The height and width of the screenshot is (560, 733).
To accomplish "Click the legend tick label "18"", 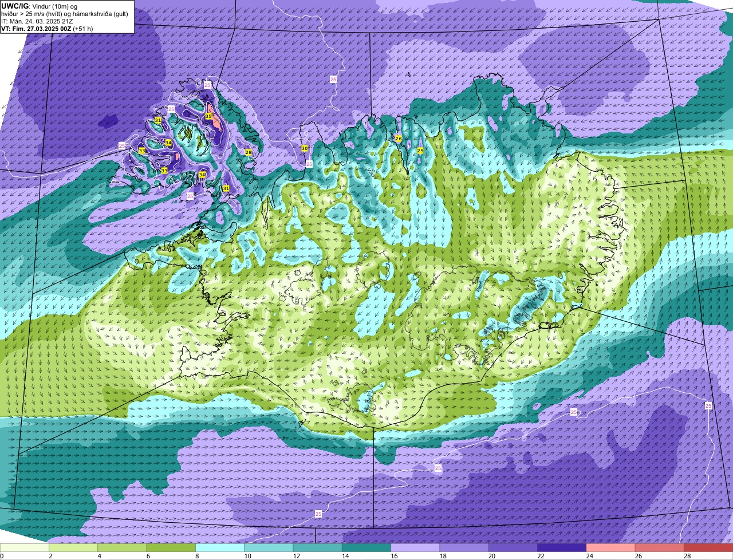I will pos(442,556).
